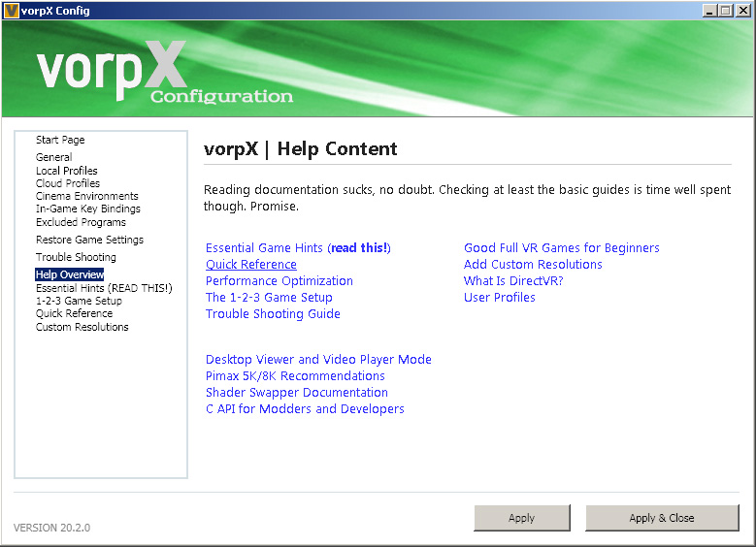756x547 pixels.
Task: Select Excluded Programs in sidebar
Action: pyautogui.click(x=81, y=222)
